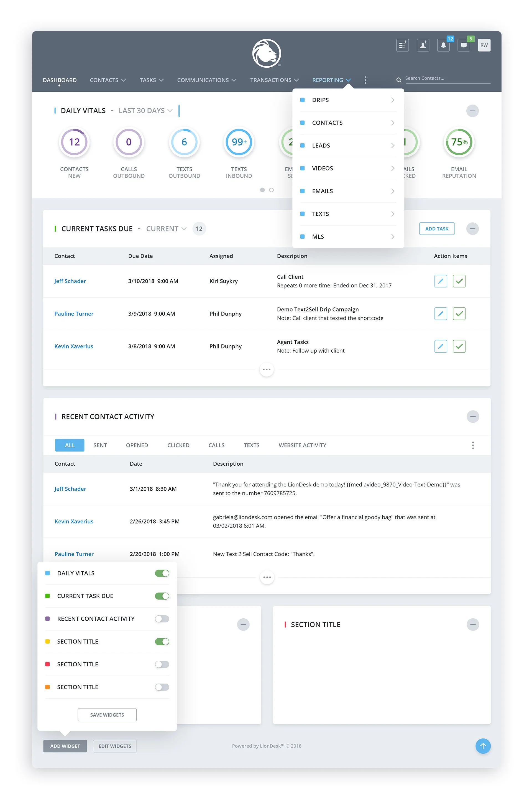This screenshot has width=532, height=798.
Task: Open the notifications bell icon
Action: coord(443,45)
